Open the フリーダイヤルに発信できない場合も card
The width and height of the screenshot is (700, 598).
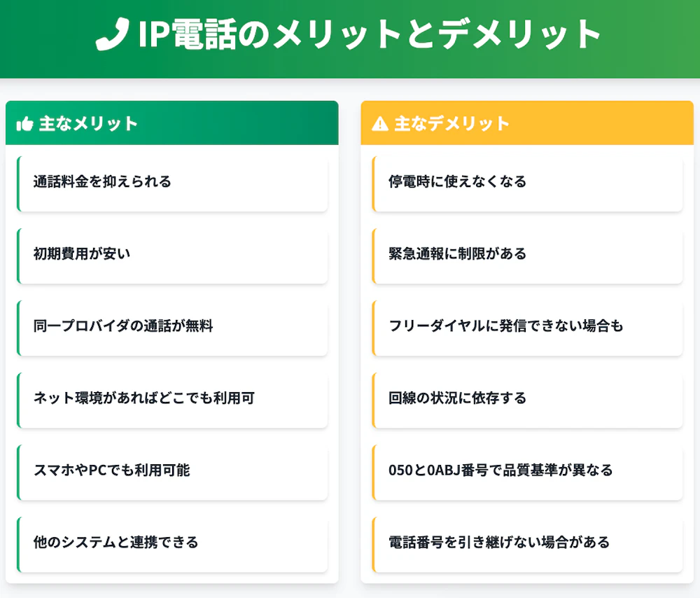528,326
